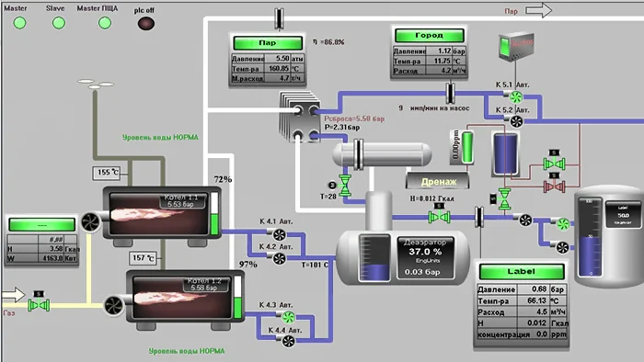Click the Газ inlet arrow
Image resolution: width=644 pixels, height=362 pixels.
13,294
